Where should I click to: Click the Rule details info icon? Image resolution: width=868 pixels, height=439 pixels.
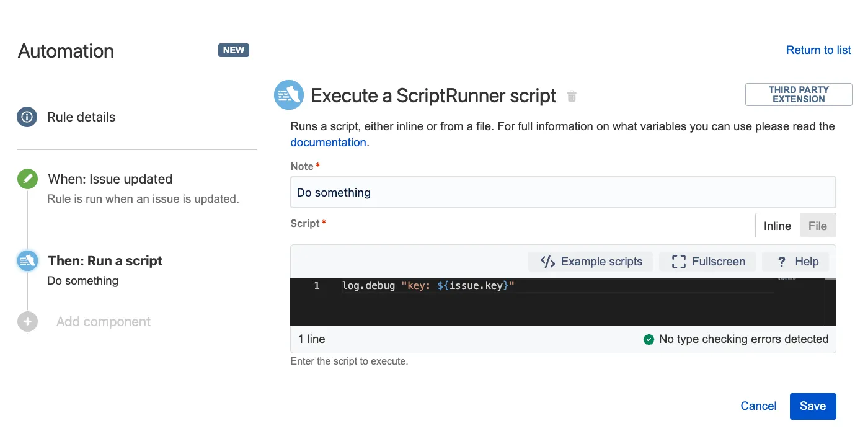[x=27, y=117]
